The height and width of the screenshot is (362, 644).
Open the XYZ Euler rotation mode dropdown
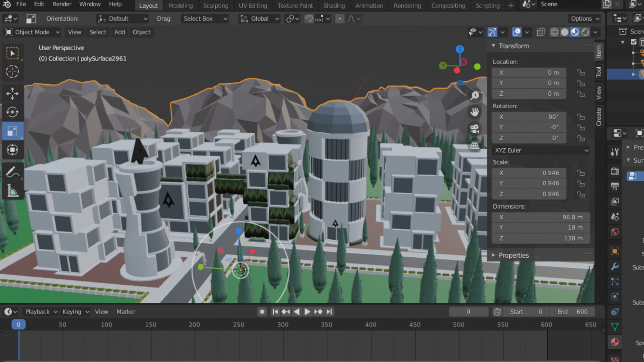(541, 150)
